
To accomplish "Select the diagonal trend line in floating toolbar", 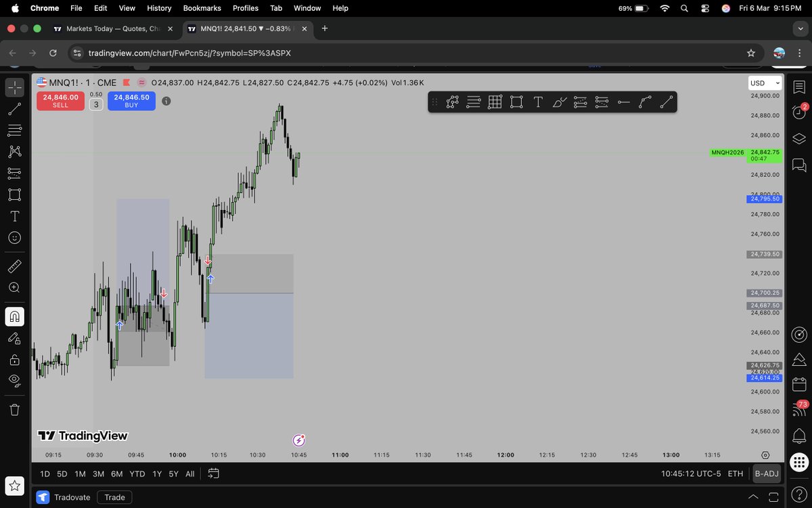I will coord(667,102).
